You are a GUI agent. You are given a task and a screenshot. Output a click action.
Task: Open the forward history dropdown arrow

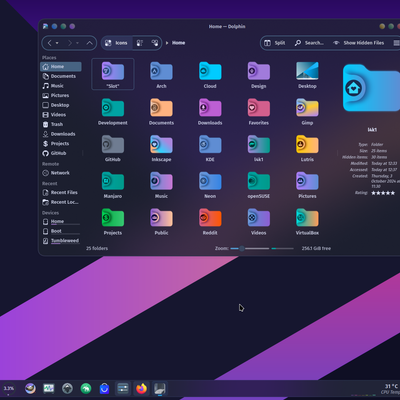(x=77, y=43)
